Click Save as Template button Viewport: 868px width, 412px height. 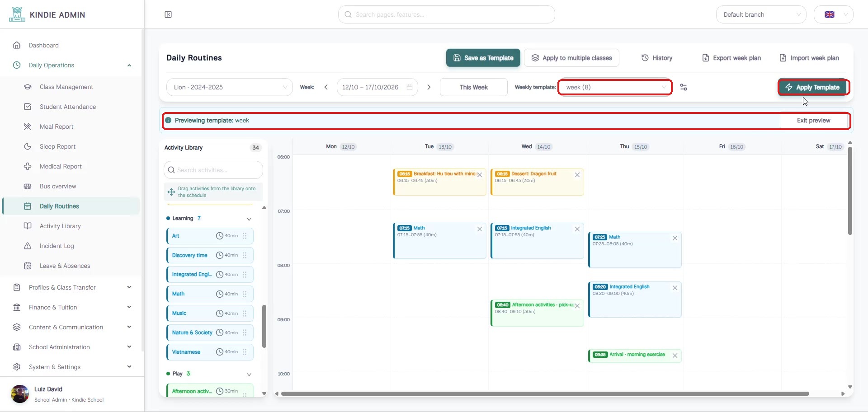pos(483,58)
